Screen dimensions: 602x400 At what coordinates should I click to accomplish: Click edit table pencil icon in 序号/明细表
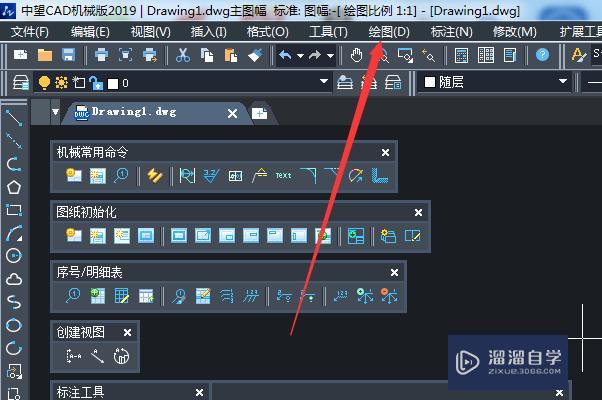(203, 296)
